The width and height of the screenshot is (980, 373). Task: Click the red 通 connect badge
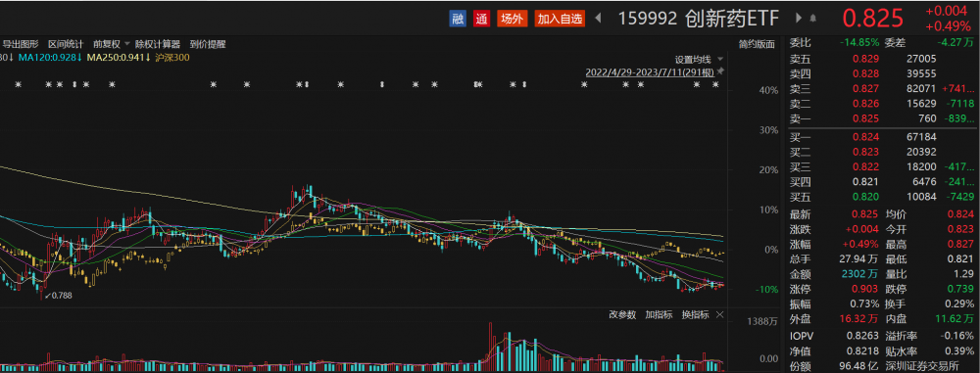(x=481, y=19)
